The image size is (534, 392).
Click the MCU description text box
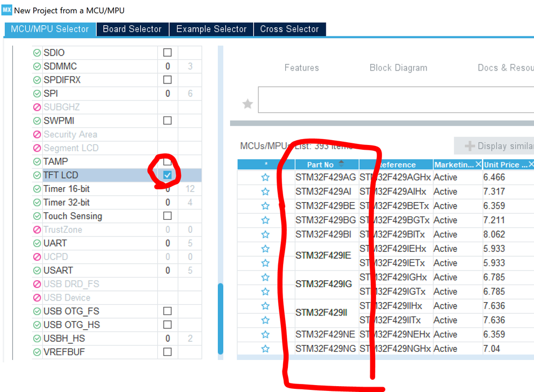[396, 99]
